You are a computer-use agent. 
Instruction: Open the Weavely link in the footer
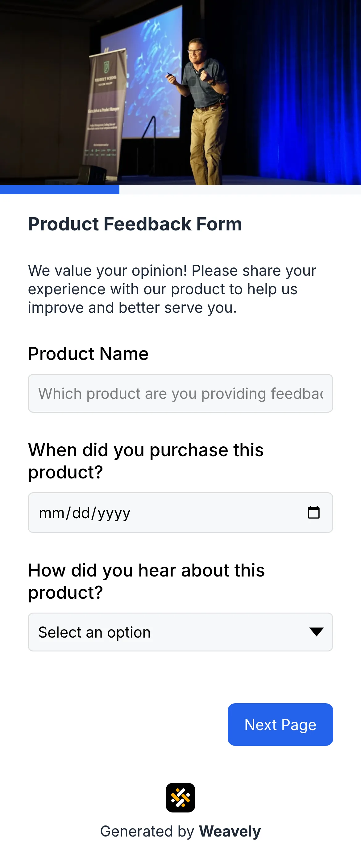230,831
